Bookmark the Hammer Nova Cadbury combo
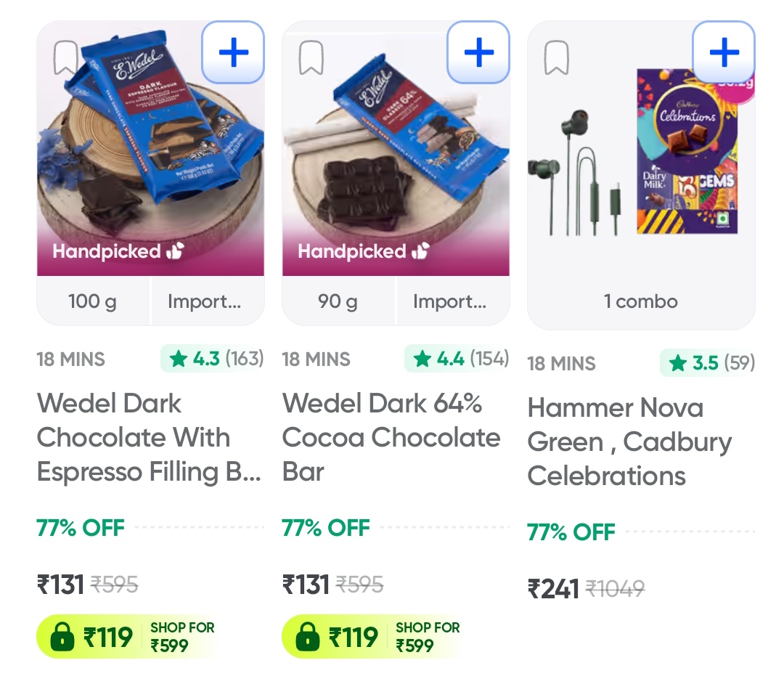The height and width of the screenshot is (692, 784). point(557,58)
